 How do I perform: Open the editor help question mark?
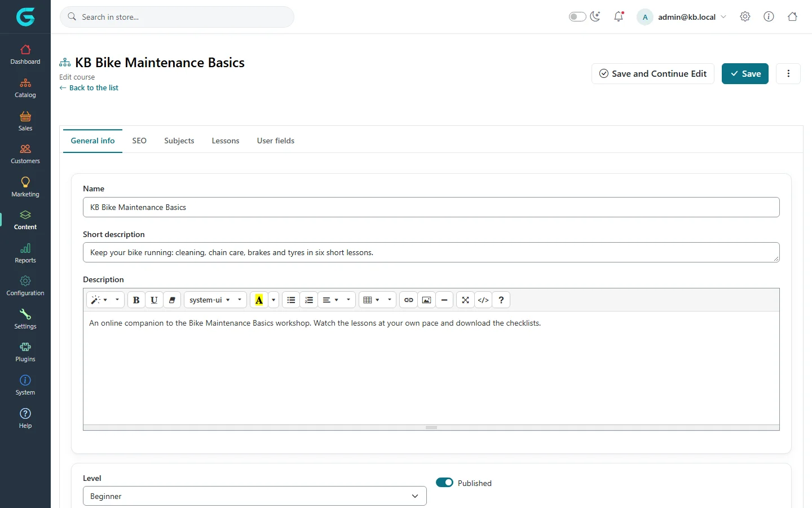click(501, 300)
